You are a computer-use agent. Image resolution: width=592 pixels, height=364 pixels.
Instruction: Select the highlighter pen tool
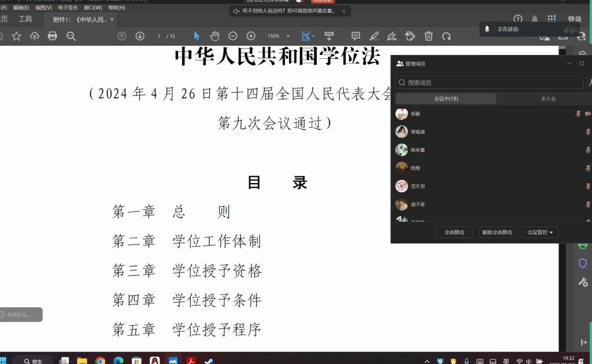[374, 36]
